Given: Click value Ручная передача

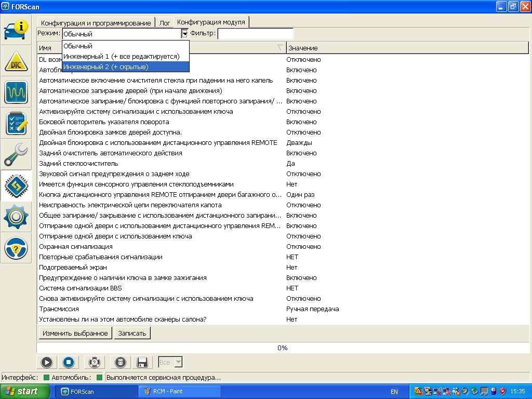Looking at the screenshot, I should point(312,309).
